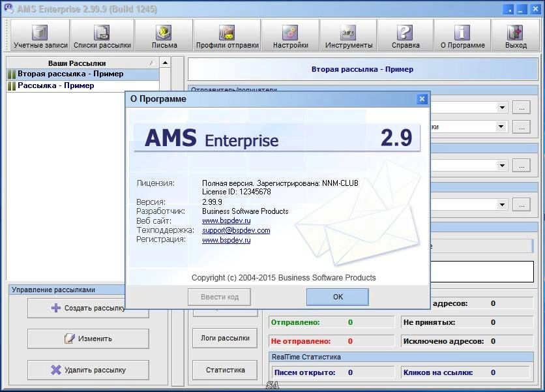Open the Письма toolbar item

tap(164, 35)
